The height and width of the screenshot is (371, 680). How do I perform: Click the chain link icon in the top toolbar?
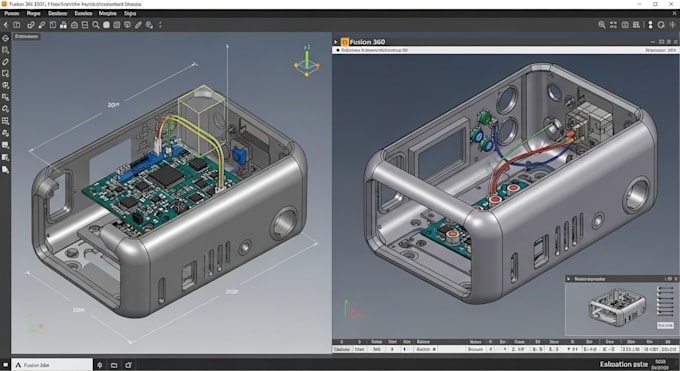[x=31, y=25]
